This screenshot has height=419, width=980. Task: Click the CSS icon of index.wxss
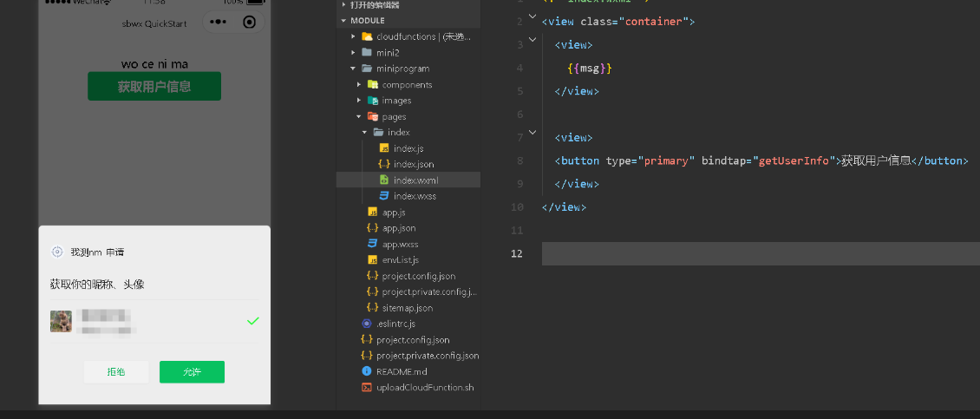click(384, 196)
